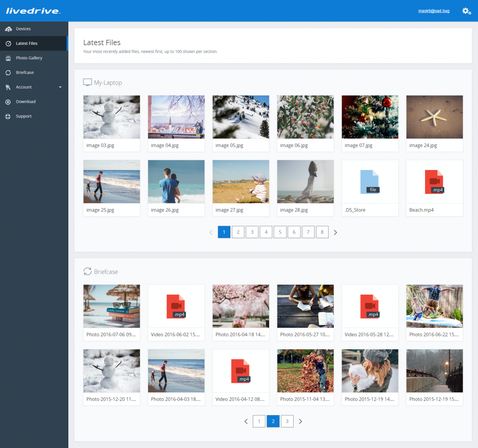Go to previous Briefcase page
The width and height of the screenshot is (478, 448).
[x=246, y=421]
